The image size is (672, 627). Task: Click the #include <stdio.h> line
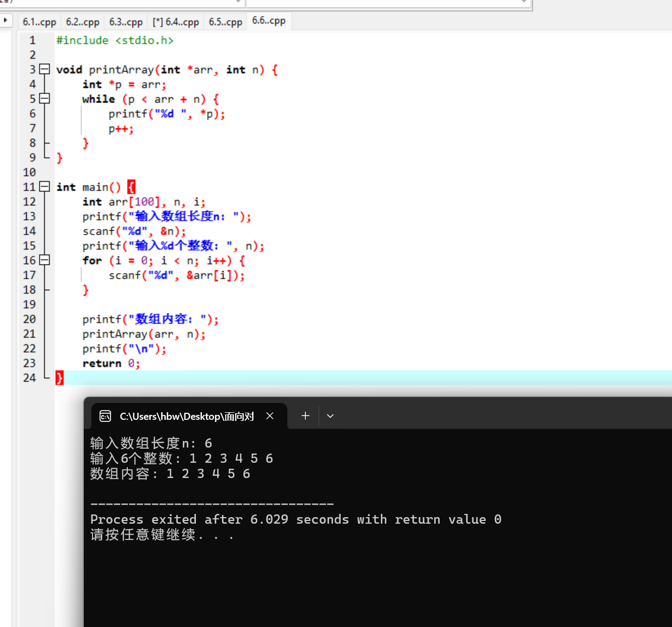pos(115,40)
